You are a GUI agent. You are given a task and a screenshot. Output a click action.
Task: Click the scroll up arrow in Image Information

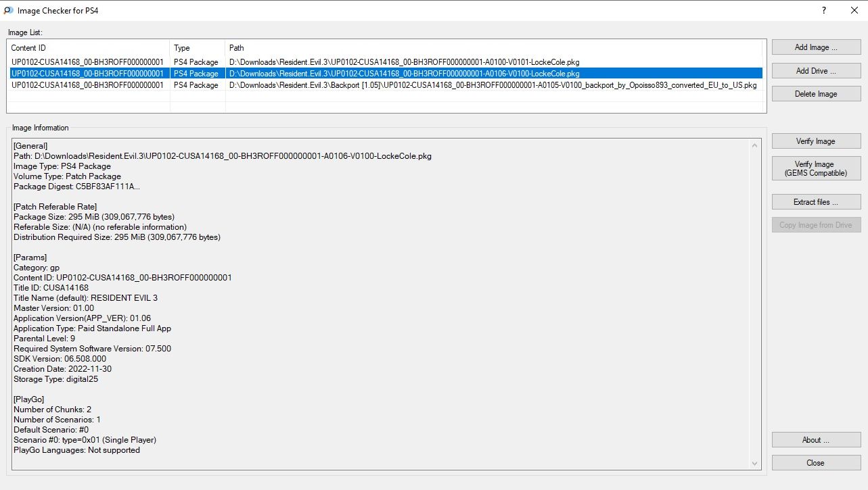(755, 145)
